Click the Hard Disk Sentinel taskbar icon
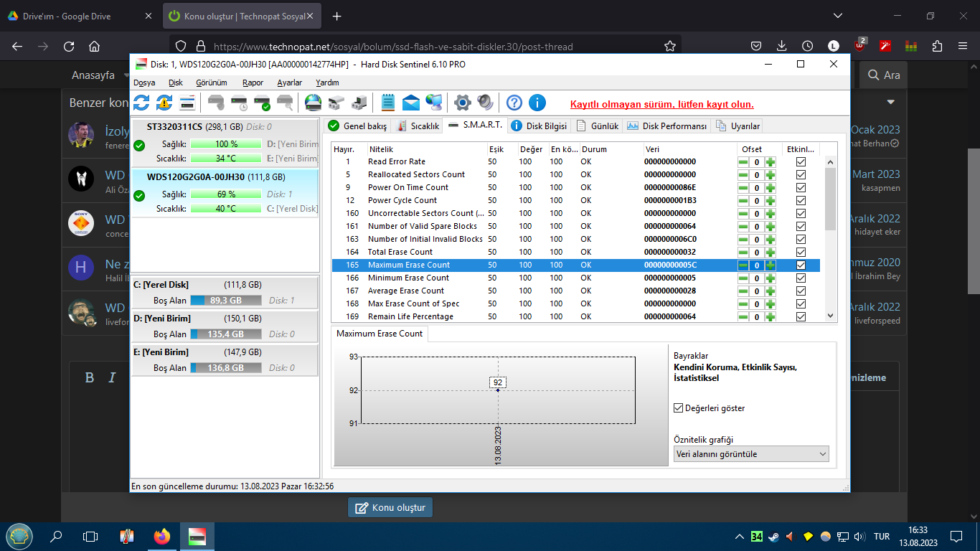Viewport: 980px width, 551px height. pyautogui.click(x=197, y=536)
